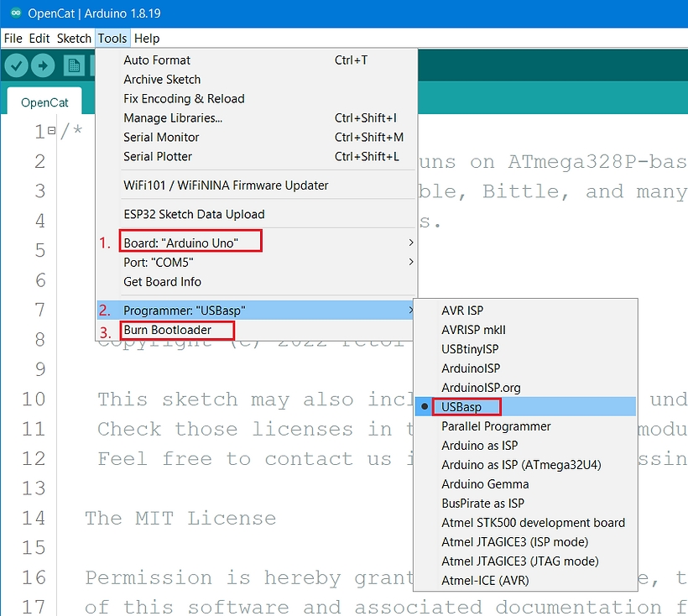Collapse the code fold marker at line 1
This screenshot has width=688, height=616.
(51, 131)
